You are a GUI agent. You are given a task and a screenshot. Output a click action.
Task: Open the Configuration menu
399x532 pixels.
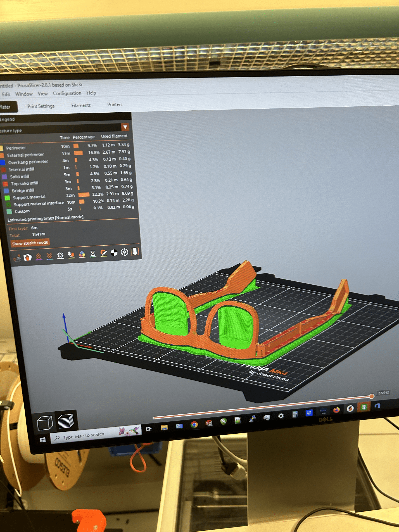(67, 93)
